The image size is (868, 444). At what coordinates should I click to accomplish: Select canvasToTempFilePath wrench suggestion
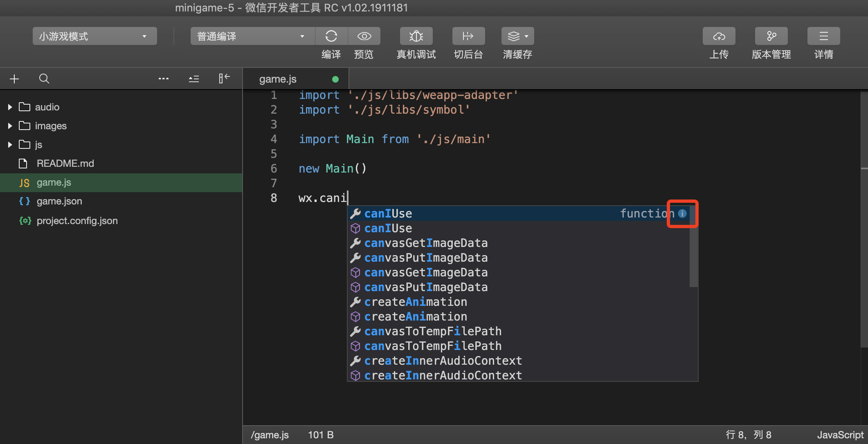point(518,331)
